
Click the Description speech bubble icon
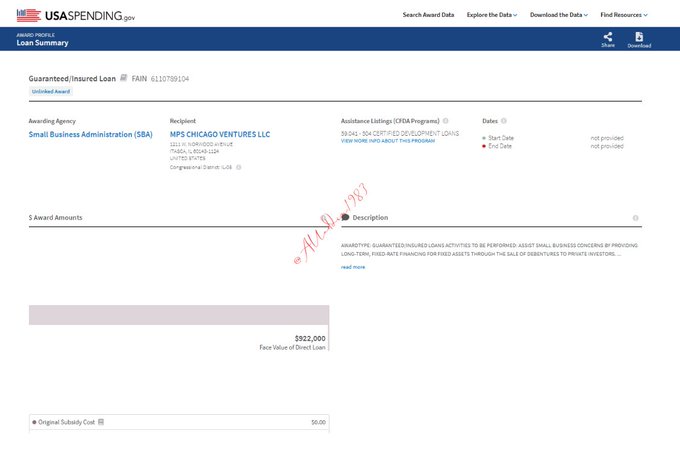(345, 217)
